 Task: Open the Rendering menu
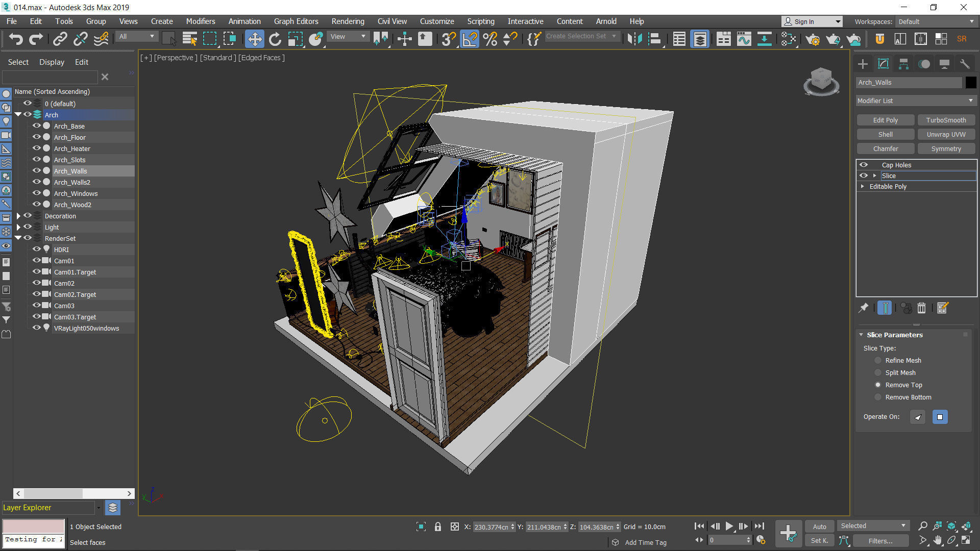pyautogui.click(x=348, y=21)
